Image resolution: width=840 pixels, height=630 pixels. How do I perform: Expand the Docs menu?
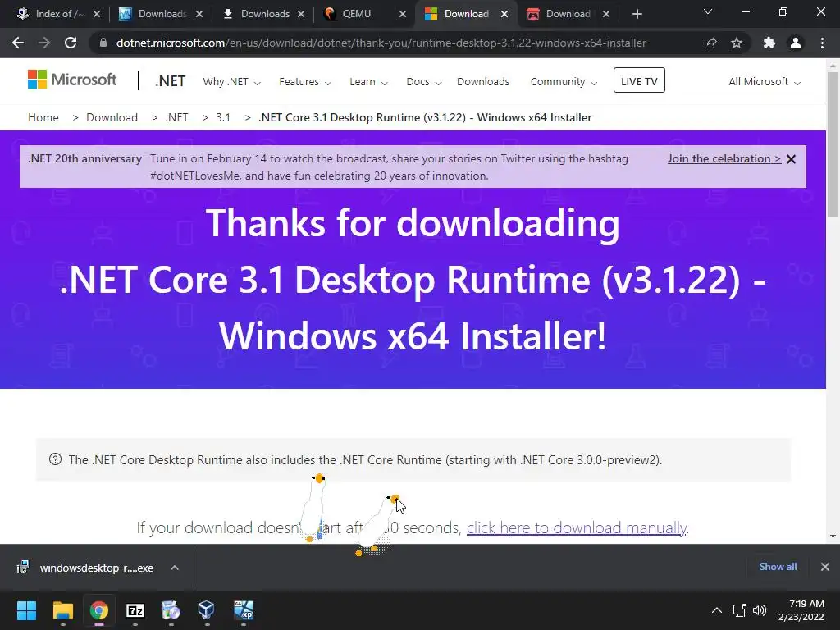tap(424, 82)
